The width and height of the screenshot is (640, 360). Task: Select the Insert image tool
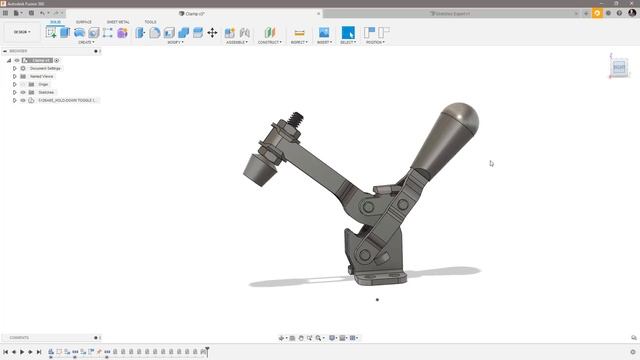(x=324, y=33)
